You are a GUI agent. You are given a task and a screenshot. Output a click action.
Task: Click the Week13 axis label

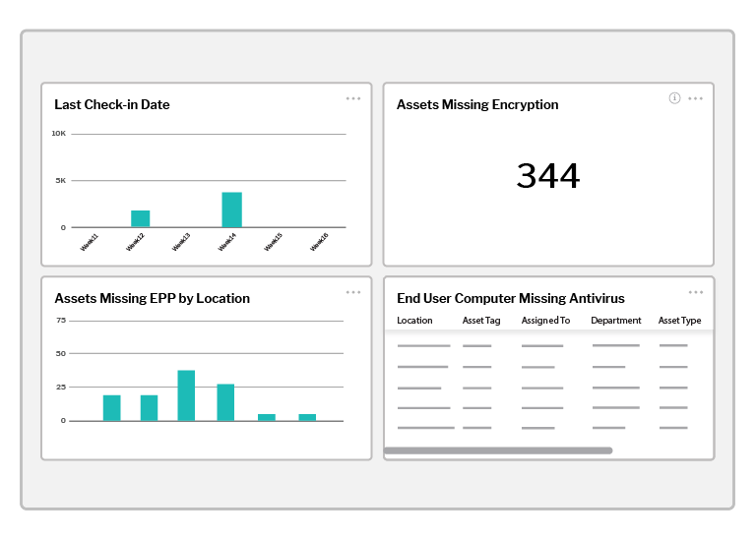181,242
